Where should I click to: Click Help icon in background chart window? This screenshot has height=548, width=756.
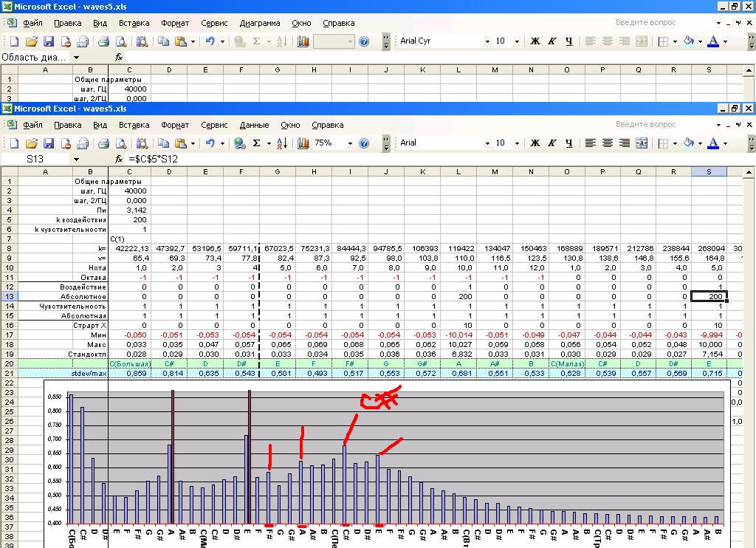point(364,41)
